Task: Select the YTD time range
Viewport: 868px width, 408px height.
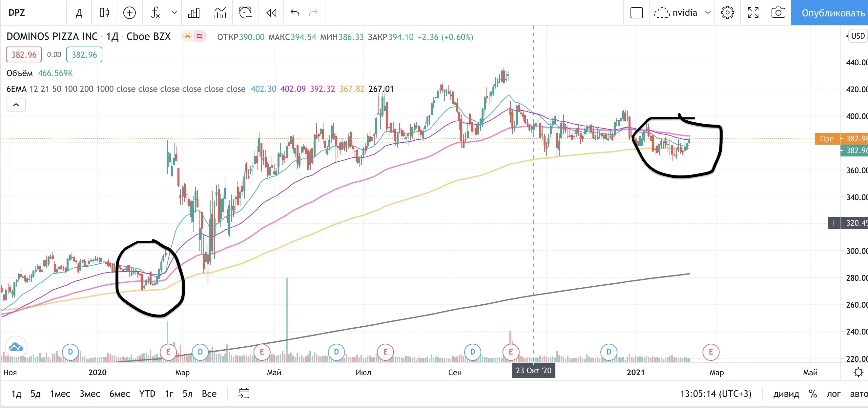Action: (147, 394)
